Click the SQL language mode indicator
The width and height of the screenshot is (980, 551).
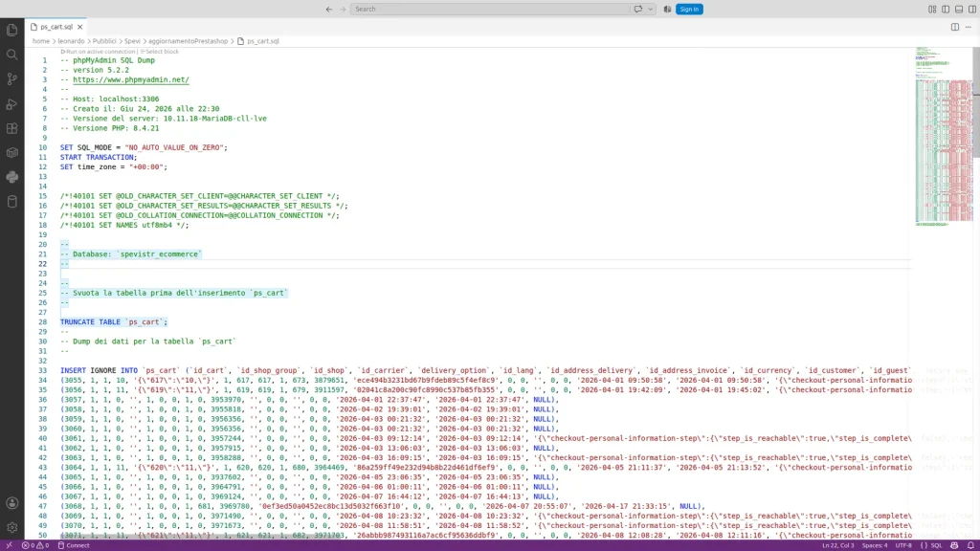click(930, 545)
